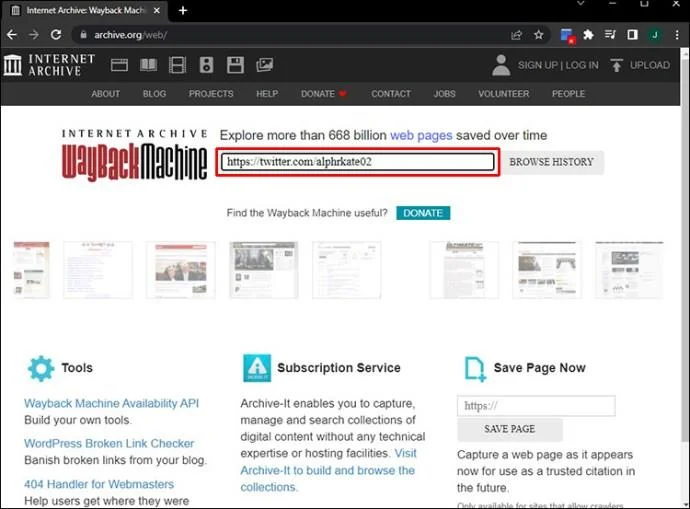Toggle the browser side panel icon
This screenshot has width=690, height=509.
632,35
